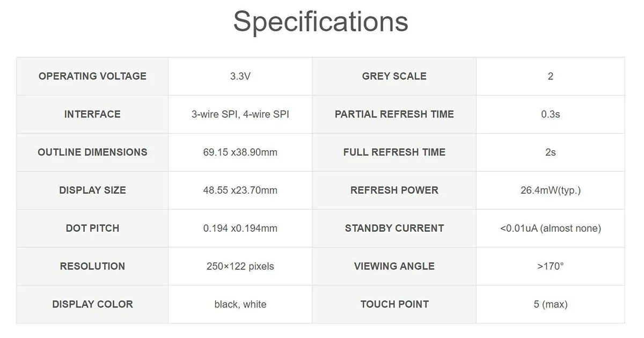Select the VIEWING ANGLE label

click(394, 267)
